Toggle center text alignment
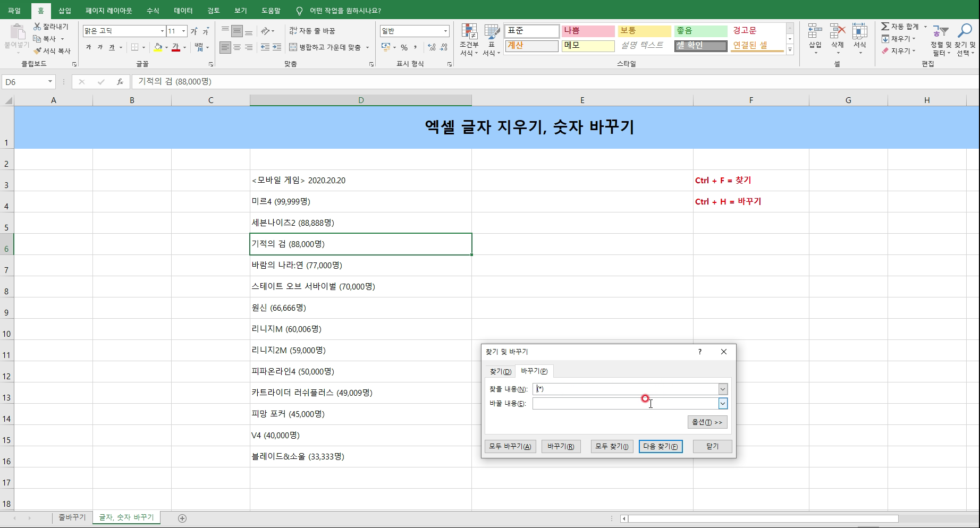 pos(237,47)
